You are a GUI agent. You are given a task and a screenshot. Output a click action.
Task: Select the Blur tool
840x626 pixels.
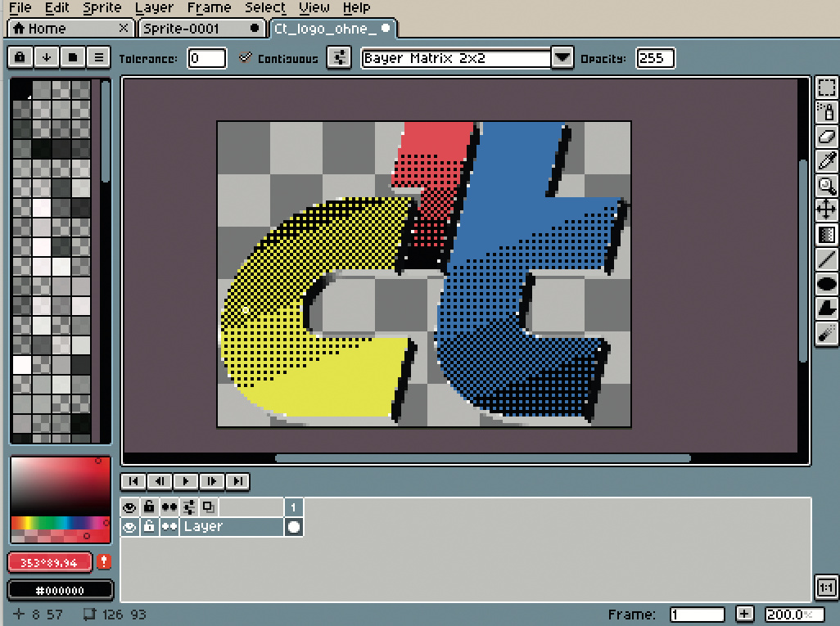(x=826, y=333)
